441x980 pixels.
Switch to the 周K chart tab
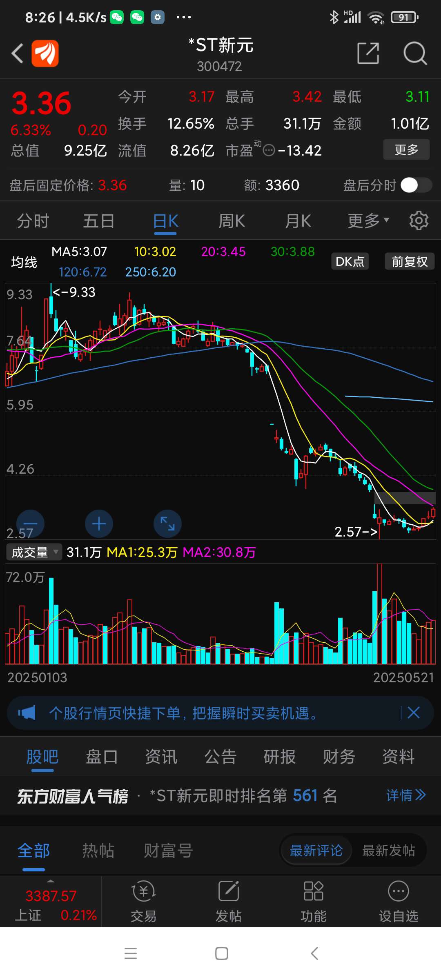click(232, 221)
